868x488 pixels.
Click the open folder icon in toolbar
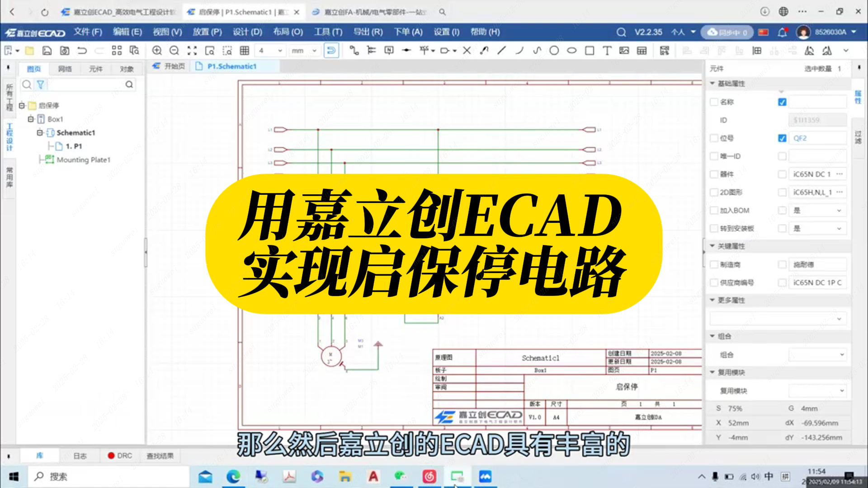click(29, 51)
